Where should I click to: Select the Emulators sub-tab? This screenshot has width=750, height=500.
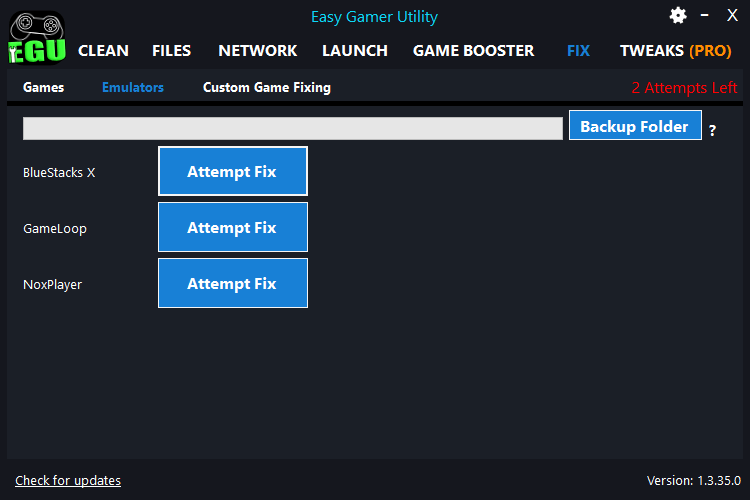point(133,88)
